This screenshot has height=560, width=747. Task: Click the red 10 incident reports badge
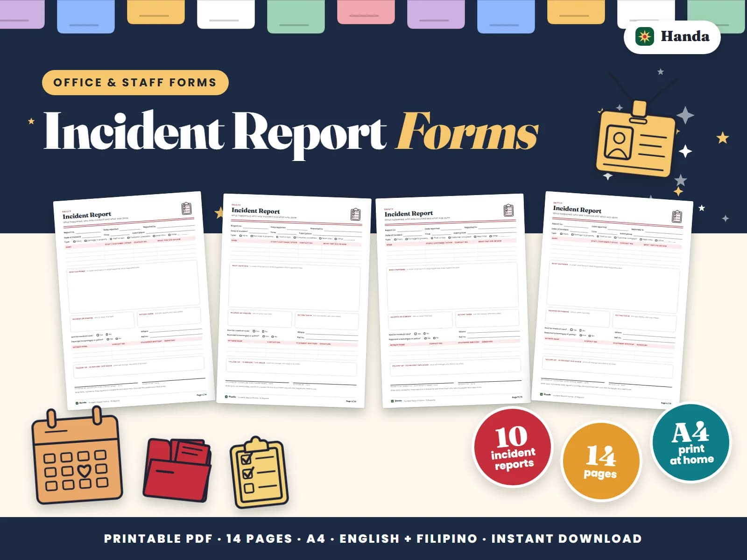pyautogui.click(x=512, y=447)
